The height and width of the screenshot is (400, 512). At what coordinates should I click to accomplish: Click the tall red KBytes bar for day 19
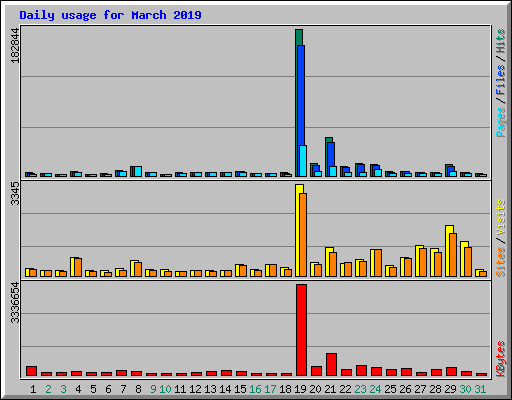[x=301, y=330]
